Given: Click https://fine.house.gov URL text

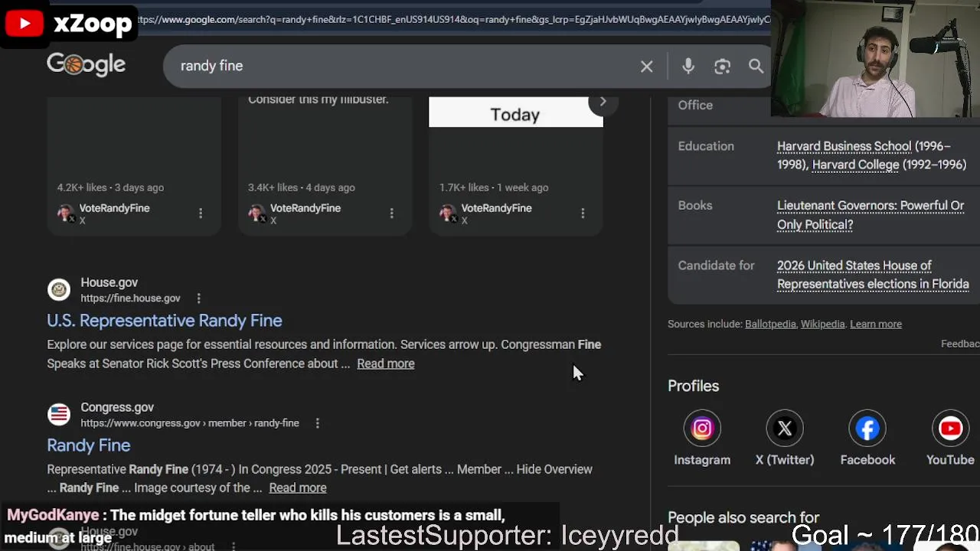Looking at the screenshot, I should pyautogui.click(x=130, y=298).
